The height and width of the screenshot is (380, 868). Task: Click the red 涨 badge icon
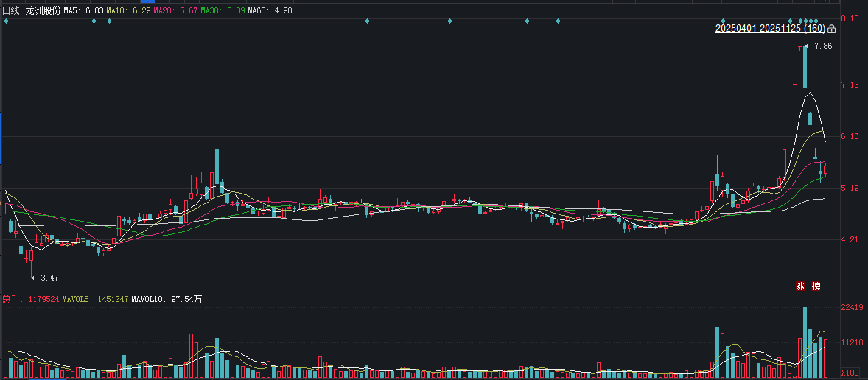pyautogui.click(x=800, y=286)
